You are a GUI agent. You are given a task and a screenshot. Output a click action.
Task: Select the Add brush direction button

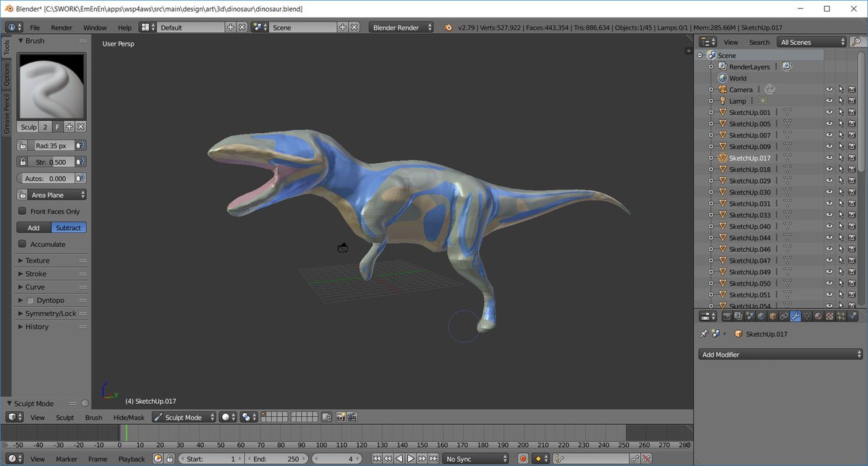click(x=33, y=228)
